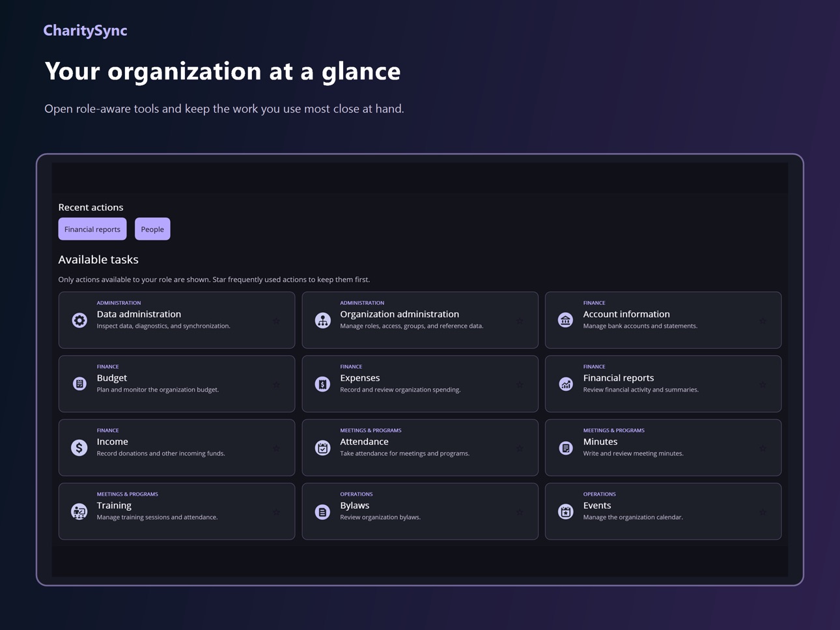Open the Income card title
840x630 pixels.
[x=113, y=442]
